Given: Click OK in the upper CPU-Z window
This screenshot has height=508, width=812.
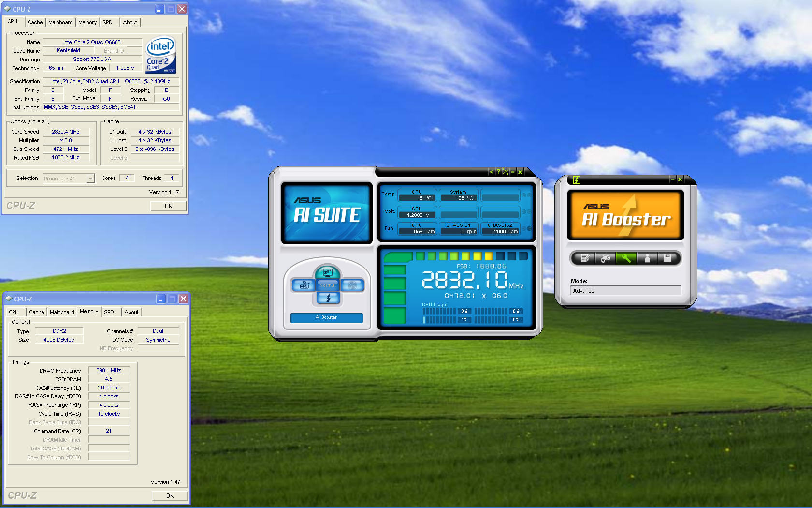Looking at the screenshot, I should [168, 206].
